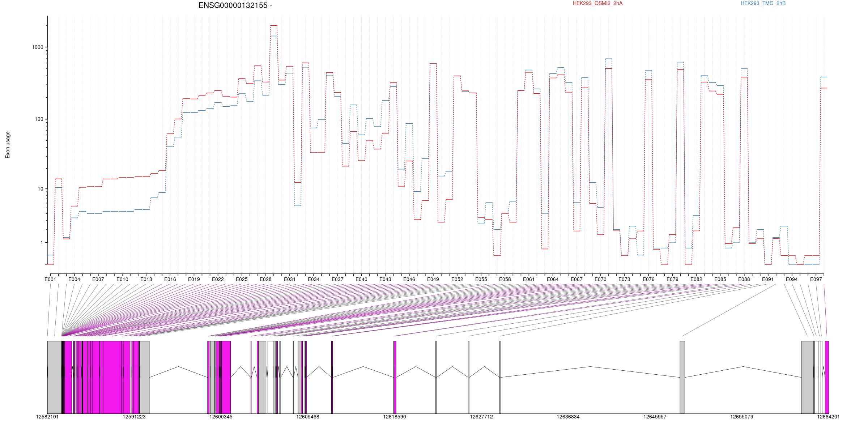Click the highest red peak above E029
The width and height of the screenshot is (868, 434).
click(x=274, y=26)
